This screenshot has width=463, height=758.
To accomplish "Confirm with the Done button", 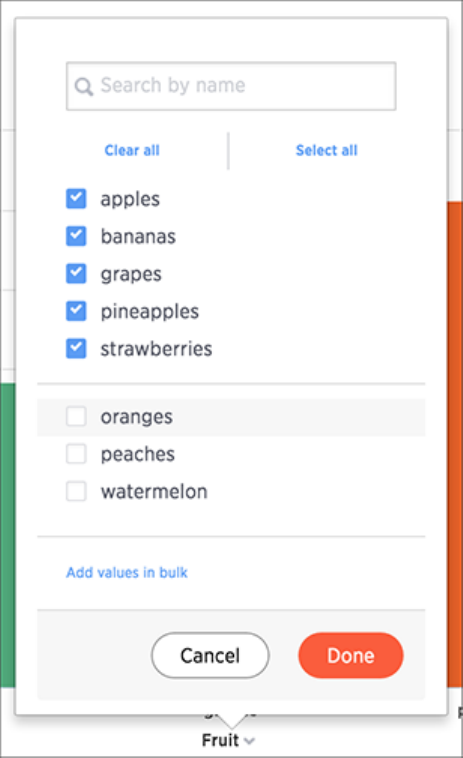I will pyautogui.click(x=351, y=656).
